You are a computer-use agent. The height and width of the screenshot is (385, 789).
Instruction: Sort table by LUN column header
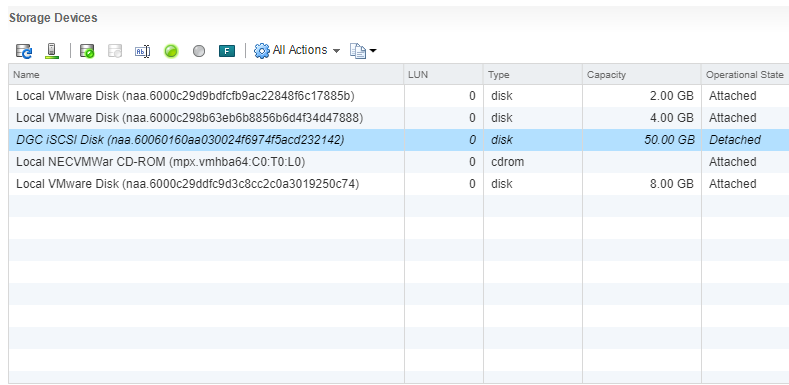[x=444, y=74]
